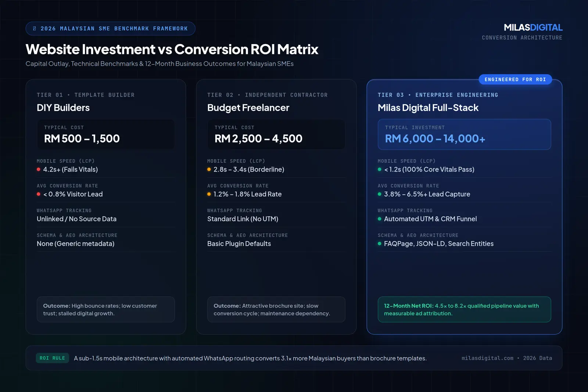Select the "Milas Digital Full-Stack" heading
Image resolution: width=588 pixels, height=392 pixels.
click(428, 108)
